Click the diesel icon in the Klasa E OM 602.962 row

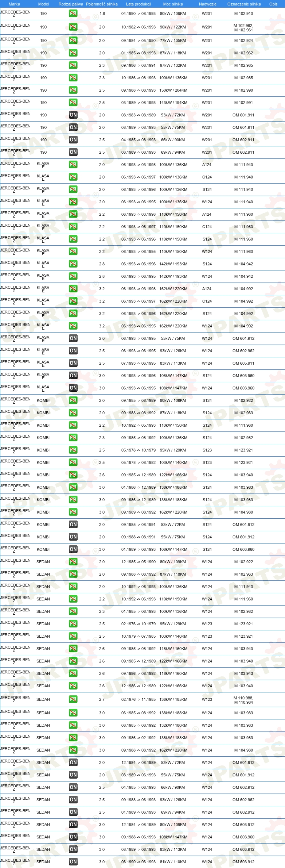(x=73, y=351)
